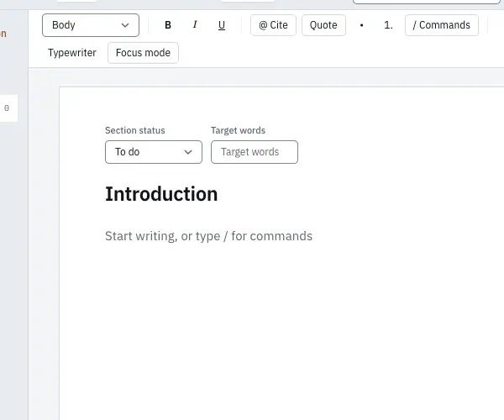Toggle bold formatting
This screenshot has height=420, width=504.
(168, 25)
